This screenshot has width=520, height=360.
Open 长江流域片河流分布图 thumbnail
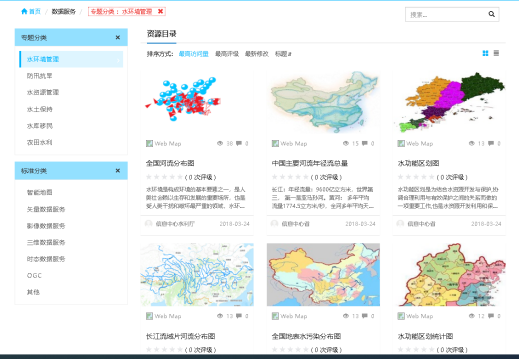197,274
